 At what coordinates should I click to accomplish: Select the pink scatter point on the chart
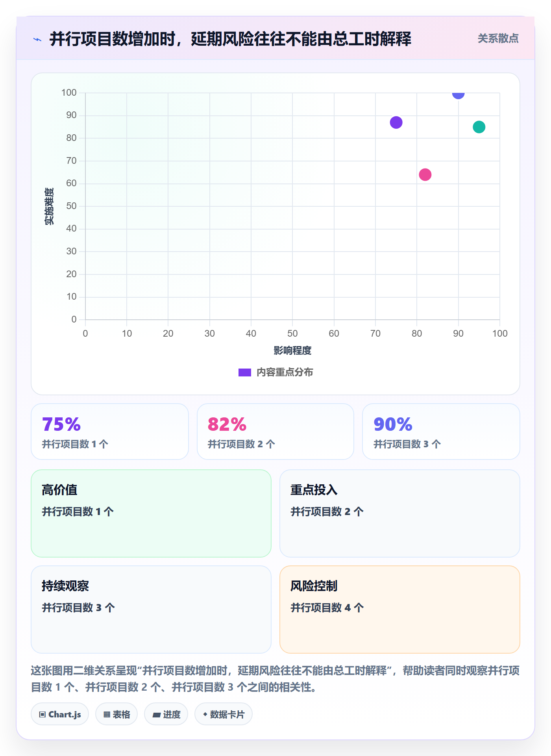tap(425, 174)
